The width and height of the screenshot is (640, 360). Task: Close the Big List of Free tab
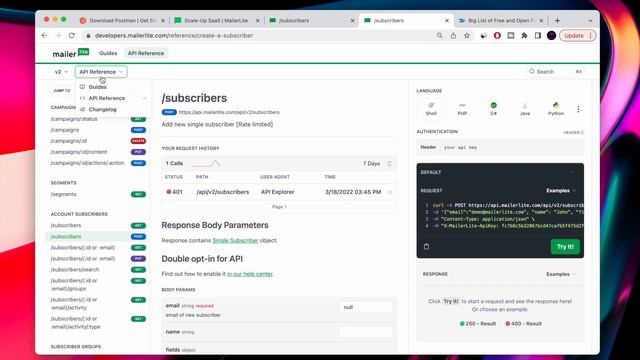(x=541, y=20)
